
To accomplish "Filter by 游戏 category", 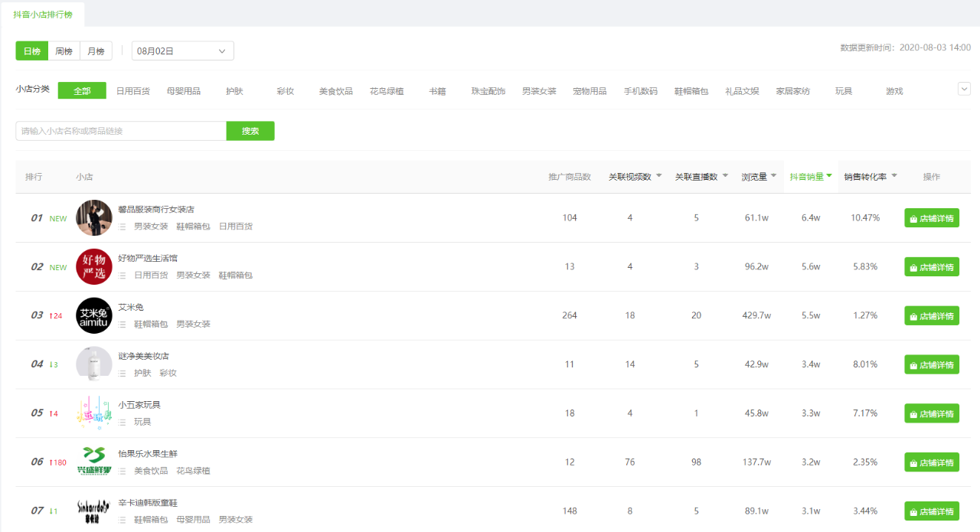I will [894, 91].
